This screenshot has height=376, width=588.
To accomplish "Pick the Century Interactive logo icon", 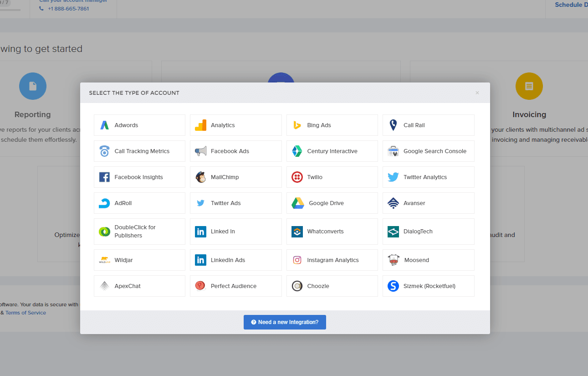I will (x=297, y=151).
